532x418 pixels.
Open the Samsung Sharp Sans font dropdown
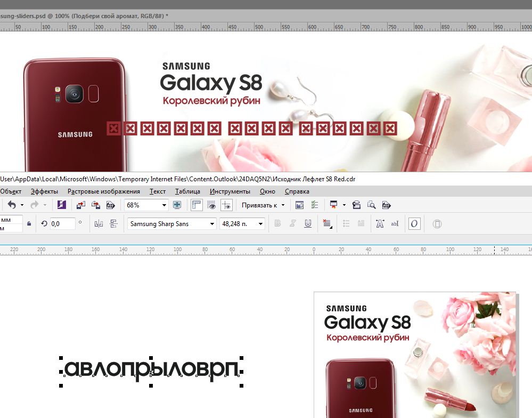pos(212,224)
